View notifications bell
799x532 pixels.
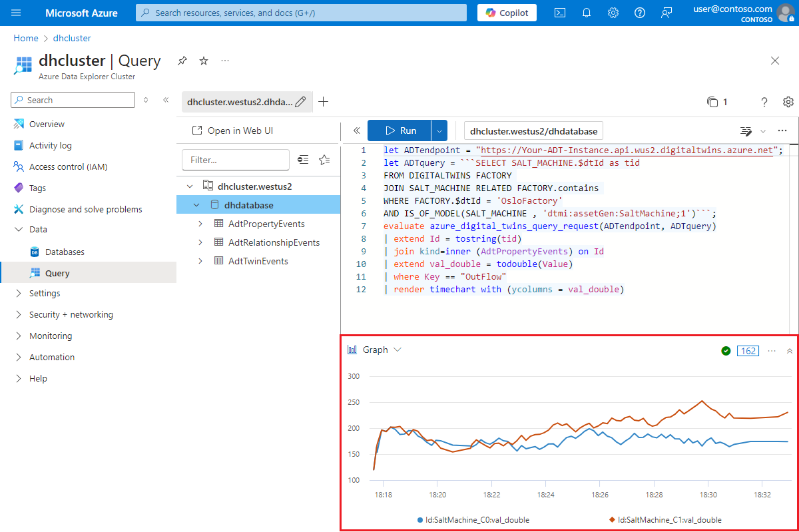pyautogui.click(x=587, y=13)
